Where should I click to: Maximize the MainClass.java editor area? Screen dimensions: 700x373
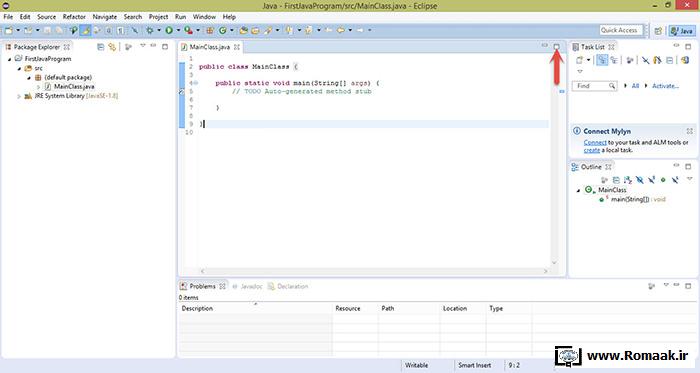556,46
